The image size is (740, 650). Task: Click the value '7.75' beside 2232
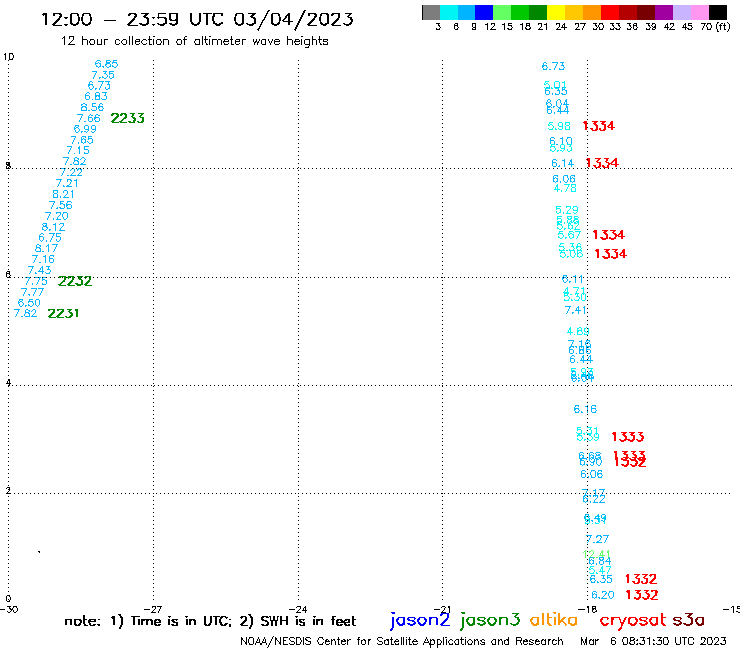(36, 281)
